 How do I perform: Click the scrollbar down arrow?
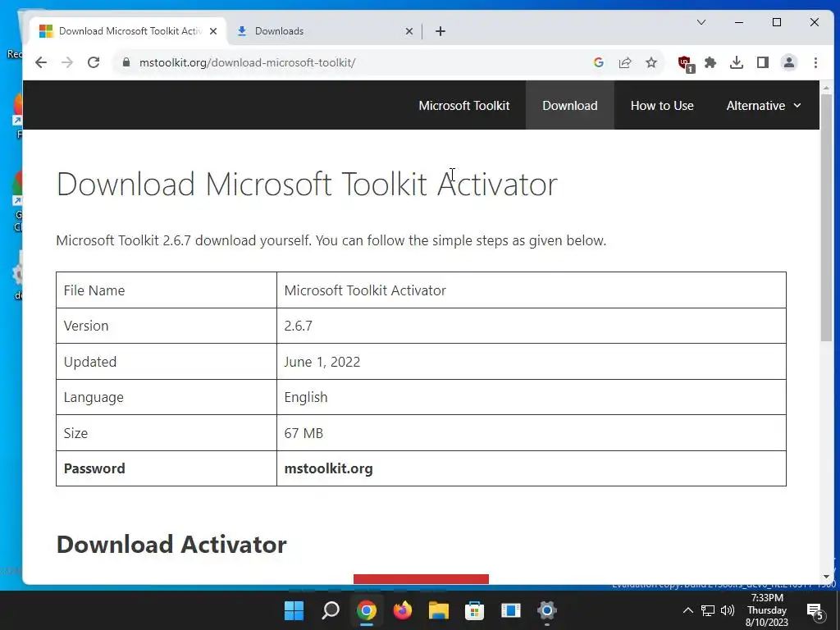click(826, 577)
